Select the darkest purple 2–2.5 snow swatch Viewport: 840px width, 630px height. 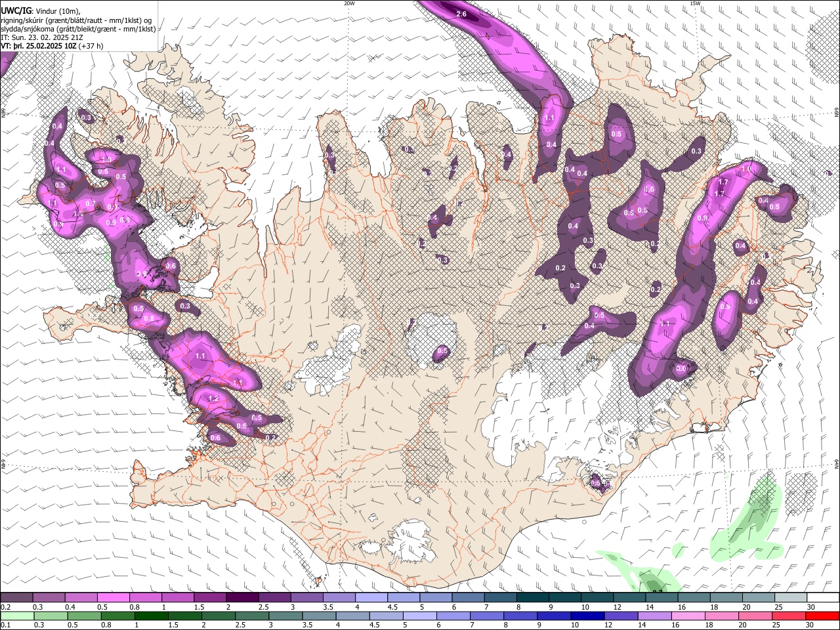242,598
